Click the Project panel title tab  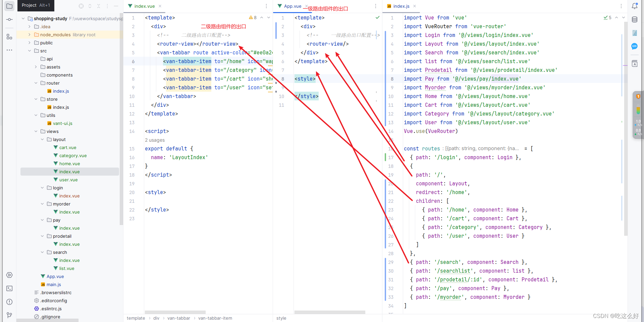pos(36,5)
